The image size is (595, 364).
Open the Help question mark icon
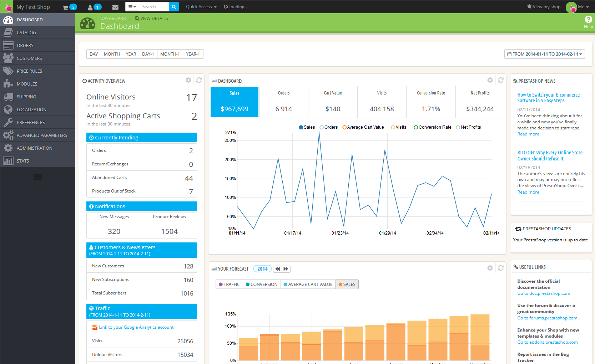pyautogui.click(x=588, y=20)
